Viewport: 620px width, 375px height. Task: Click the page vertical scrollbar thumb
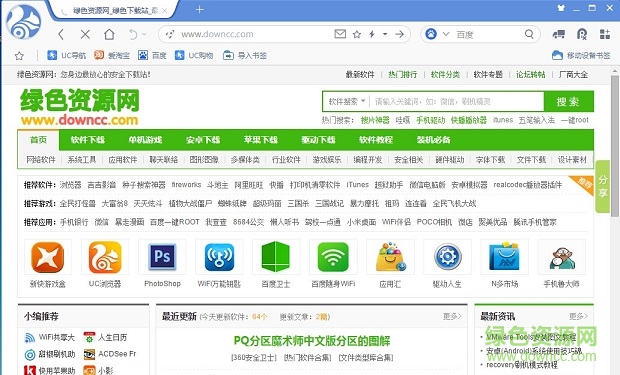coord(614,146)
